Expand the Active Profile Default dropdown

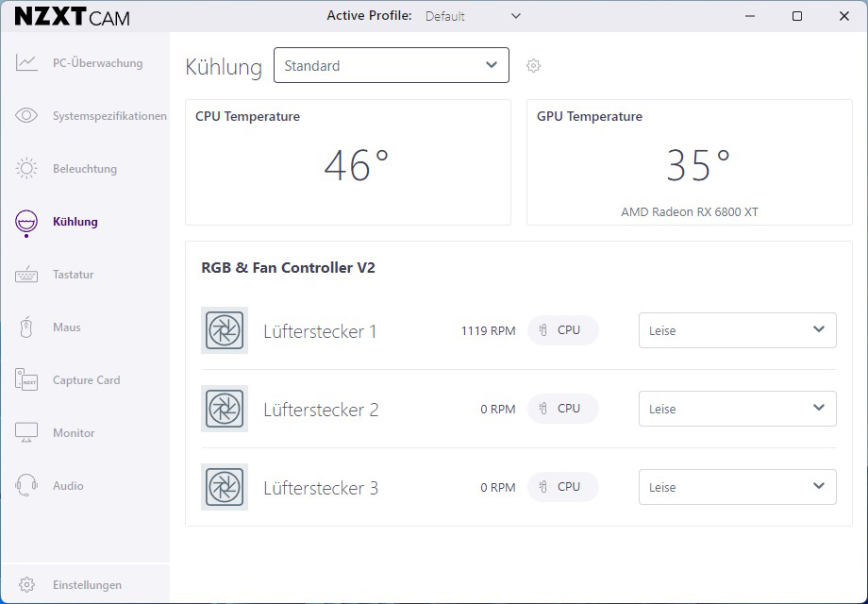point(474,16)
